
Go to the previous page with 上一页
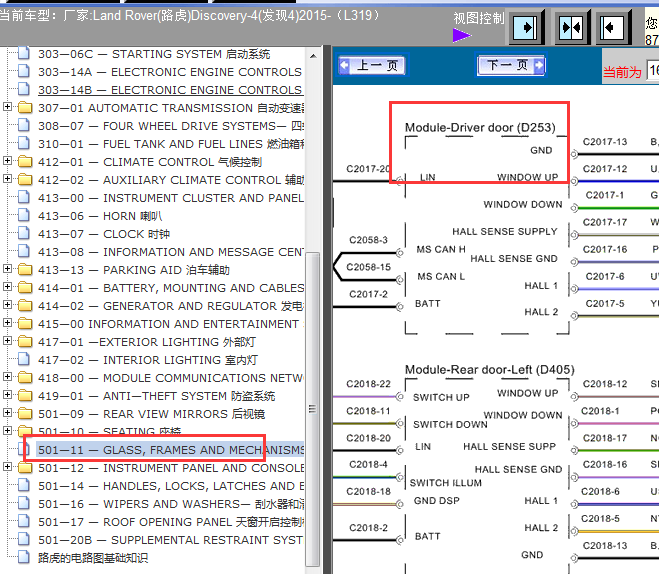[371, 66]
